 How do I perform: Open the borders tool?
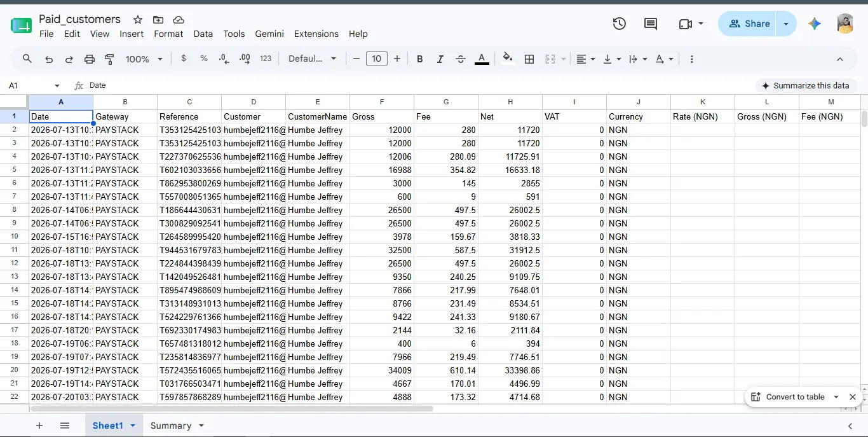click(x=529, y=59)
